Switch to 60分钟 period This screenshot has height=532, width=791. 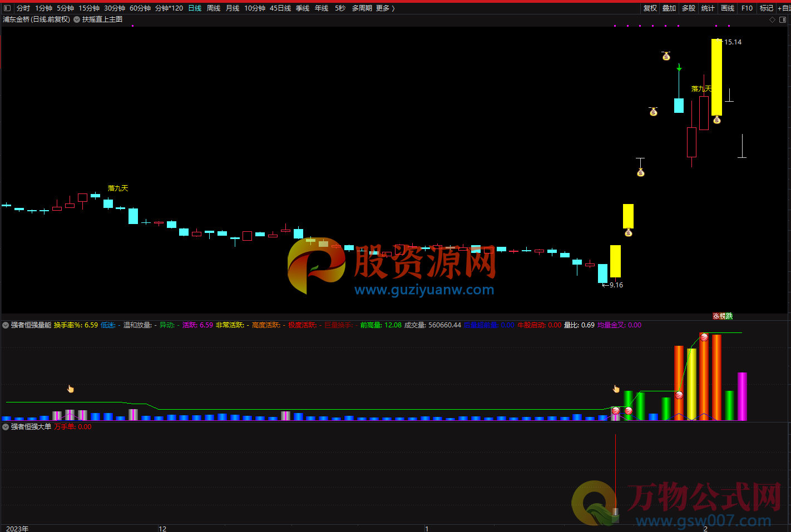[140, 8]
